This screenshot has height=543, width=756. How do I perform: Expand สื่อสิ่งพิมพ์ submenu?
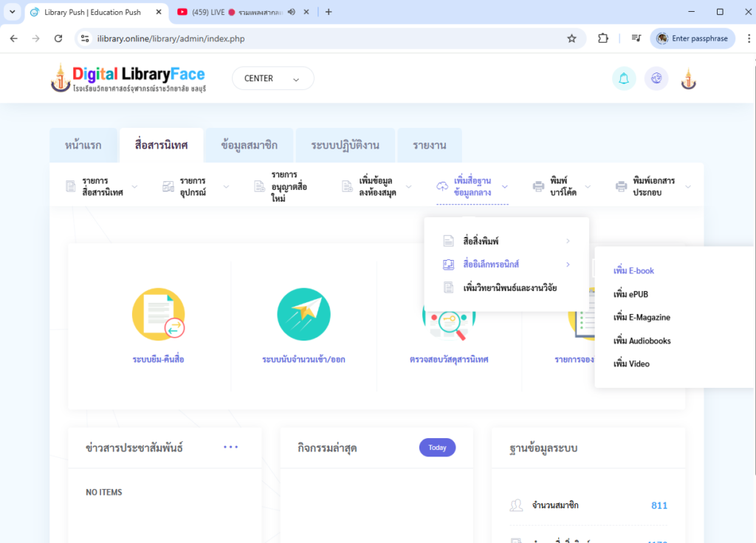[x=506, y=241]
